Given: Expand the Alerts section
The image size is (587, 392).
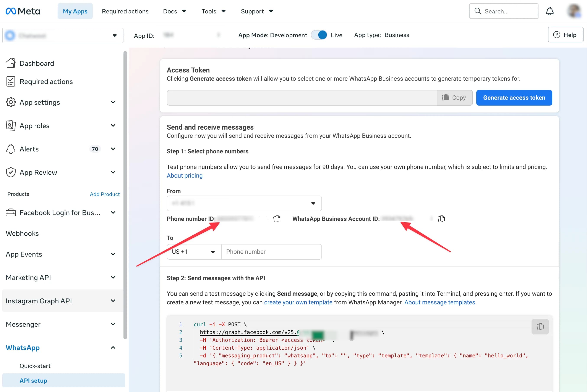Looking at the screenshot, I should [113, 149].
